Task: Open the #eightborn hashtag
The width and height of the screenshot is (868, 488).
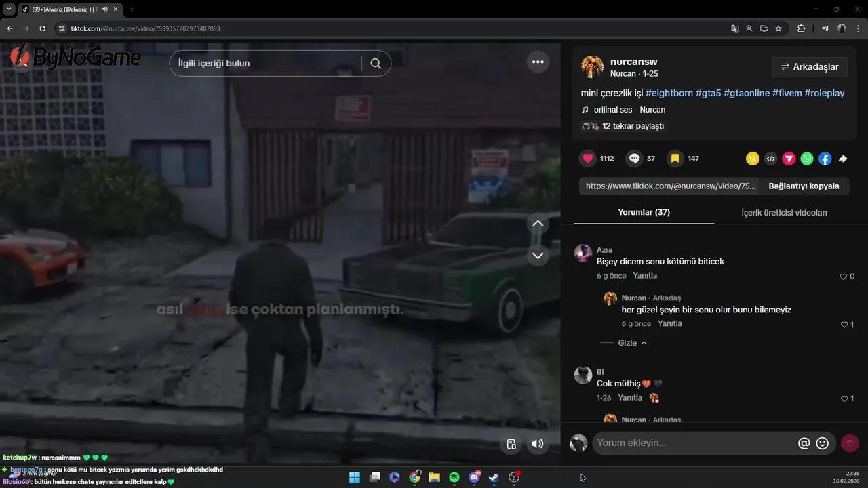Action: 669,93
